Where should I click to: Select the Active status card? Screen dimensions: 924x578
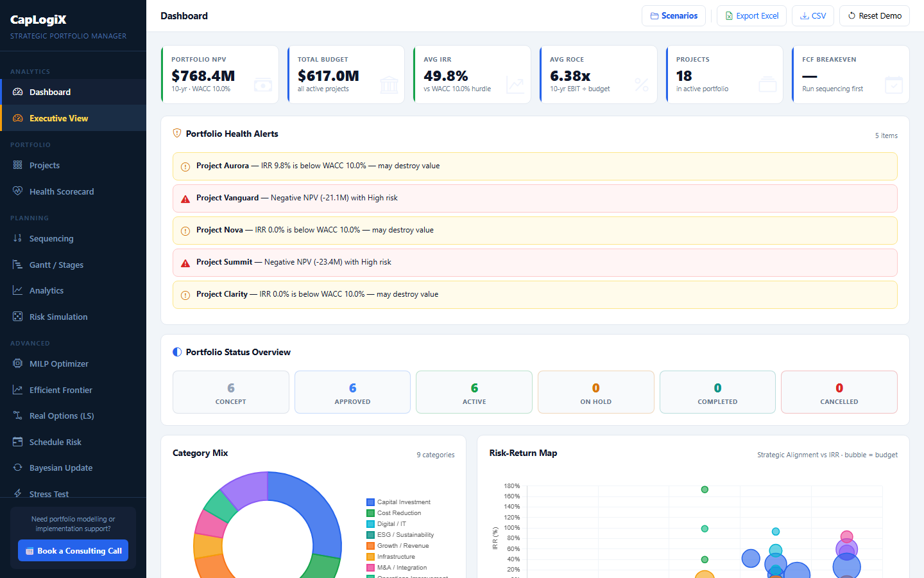pos(474,392)
